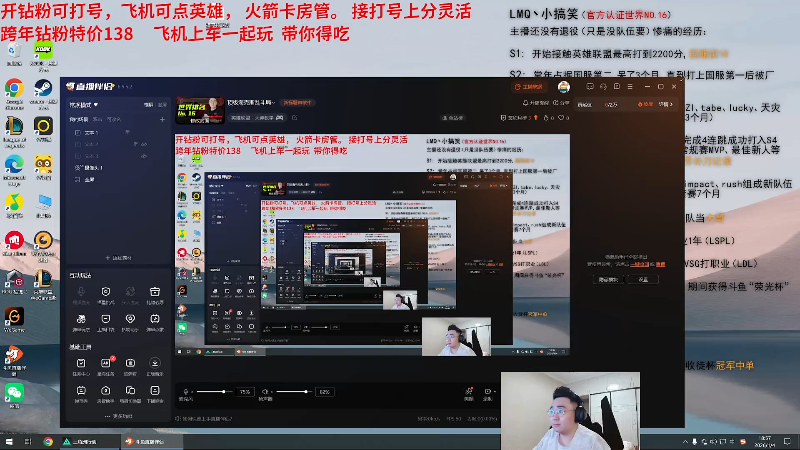Open the TV-shaped icon in bottom tool row
Viewport: 800px width, 450px height.
point(81,390)
